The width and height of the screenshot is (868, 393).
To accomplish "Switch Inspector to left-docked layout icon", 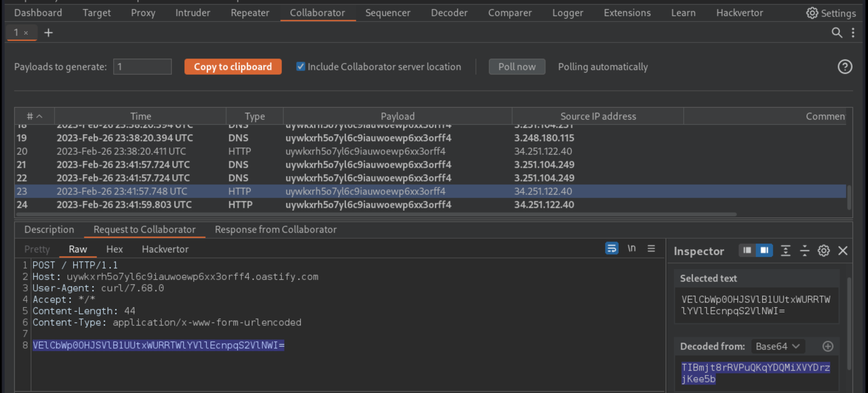I will [x=747, y=250].
